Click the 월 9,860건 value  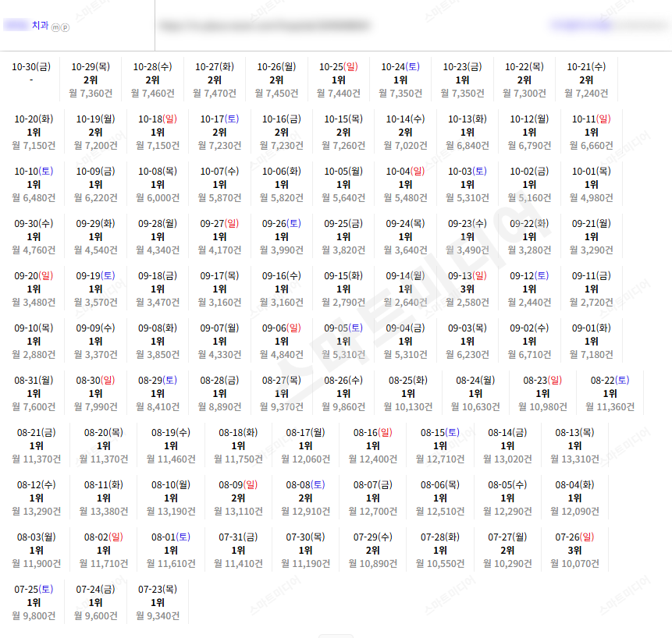point(343,407)
